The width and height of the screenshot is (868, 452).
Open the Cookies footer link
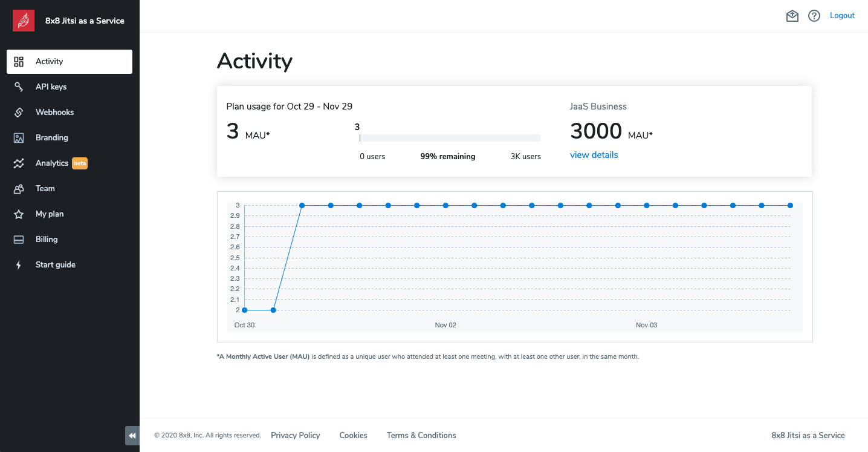pyautogui.click(x=354, y=435)
